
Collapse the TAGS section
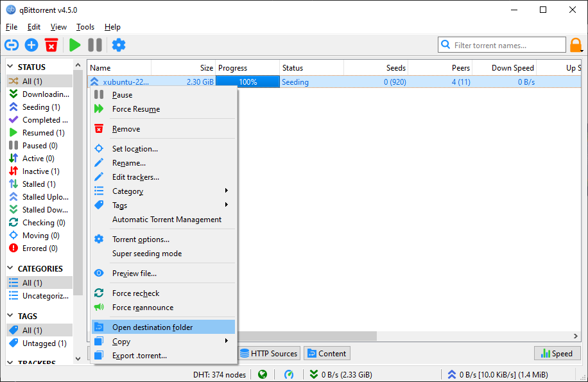click(x=10, y=316)
